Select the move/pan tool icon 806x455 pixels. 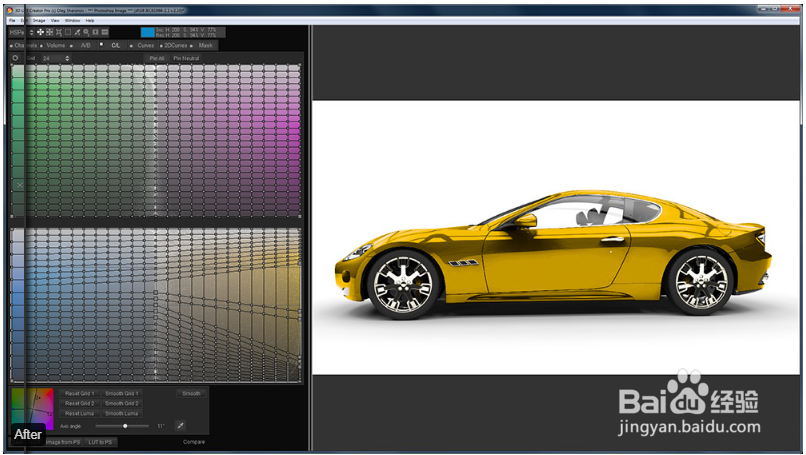tap(40, 32)
